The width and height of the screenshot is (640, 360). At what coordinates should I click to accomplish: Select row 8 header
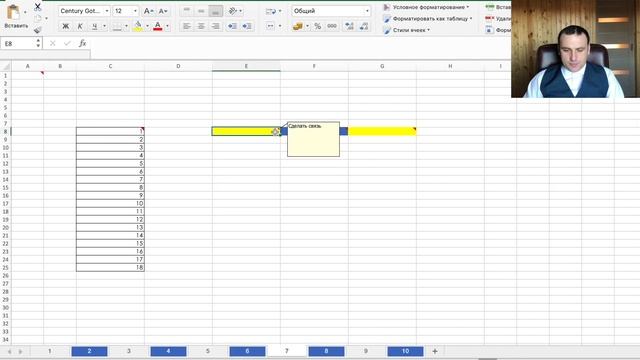click(6, 131)
